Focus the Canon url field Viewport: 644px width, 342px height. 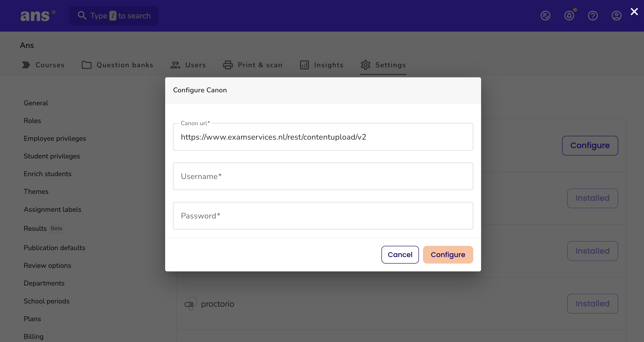tap(323, 137)
